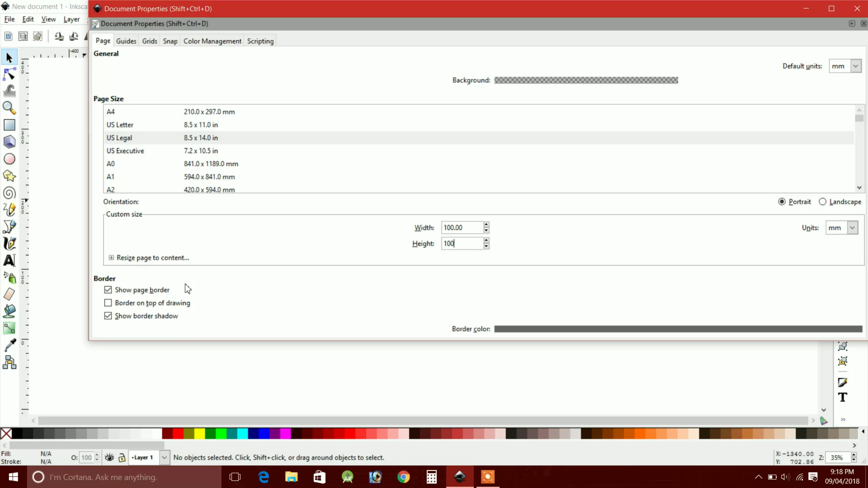The width and height of the screenshot is (868, 488).
Task: Select the Eraser tool
Action: [x=9, y=294]
